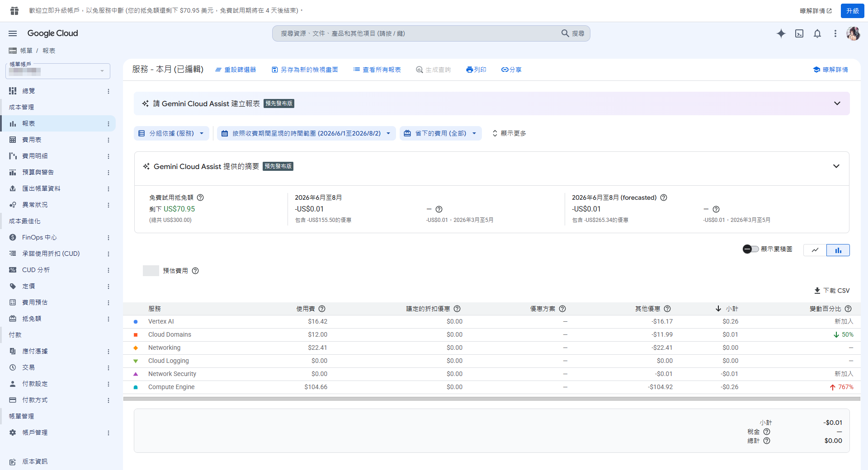868x470 pixels.
Task: Open 報表 in the sidebar
Action: (58, 123)
